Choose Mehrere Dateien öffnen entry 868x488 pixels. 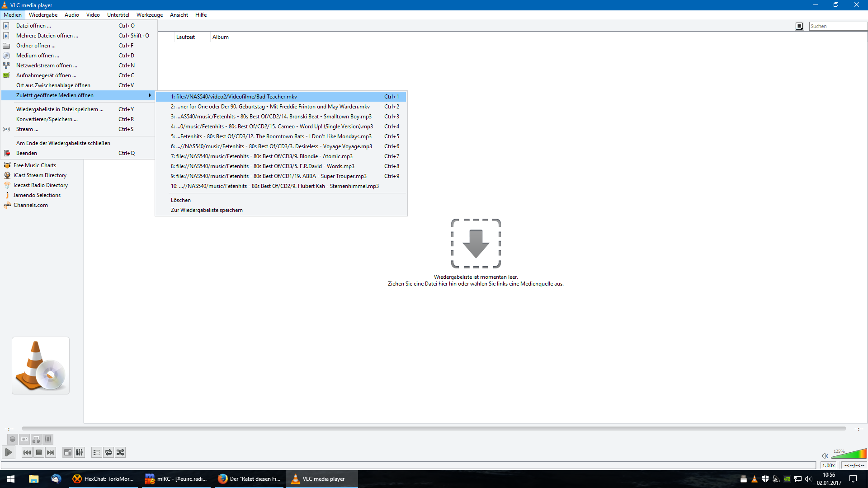click(79, 36)
